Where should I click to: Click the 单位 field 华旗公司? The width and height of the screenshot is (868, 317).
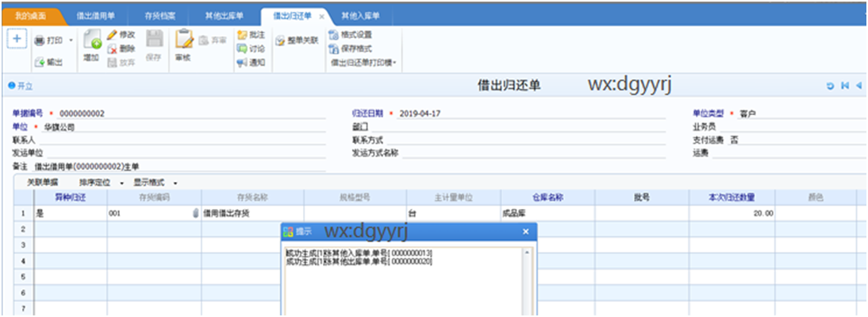[185, 127]
